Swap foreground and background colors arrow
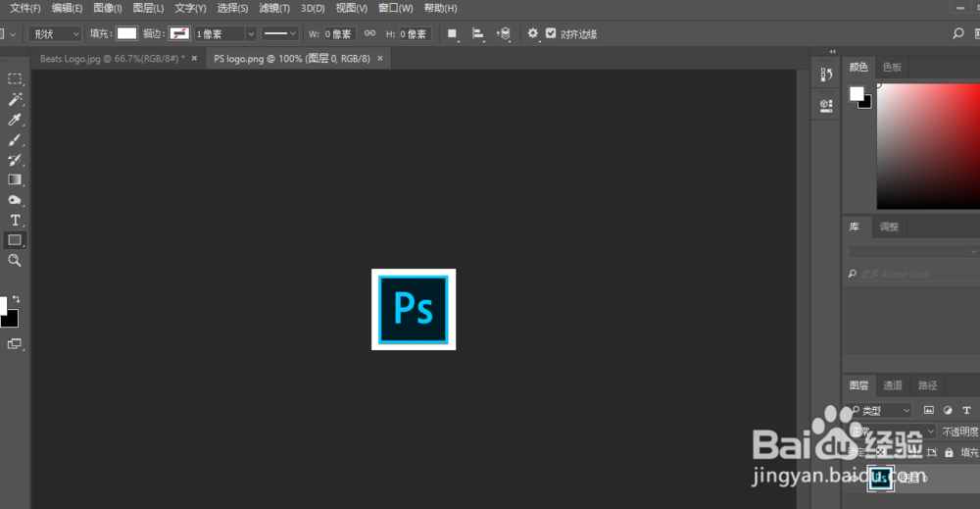The height and width of the screenshot is (509, 980). coord(17,299)
